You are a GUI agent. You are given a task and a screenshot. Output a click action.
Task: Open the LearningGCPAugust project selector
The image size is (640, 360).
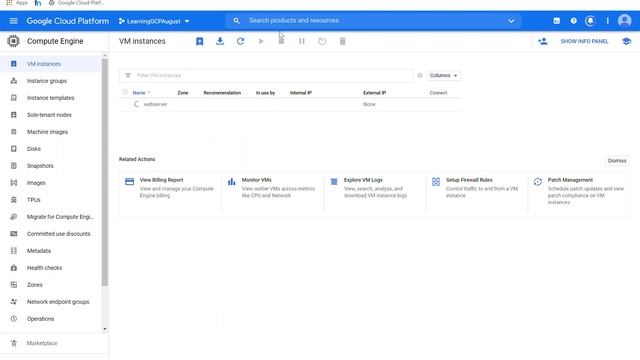point(154,21)
